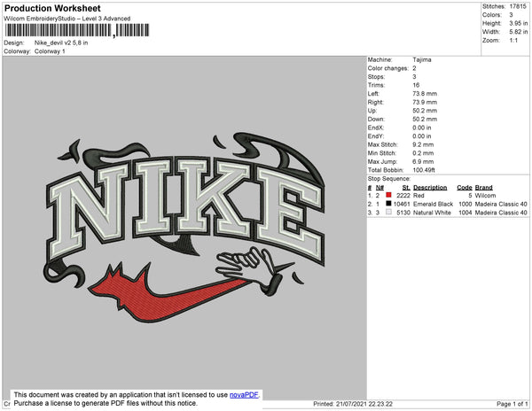This screenshot has height=411, width=532.
Task: Select the Natural White color swatch
Action: coord(388,212)
